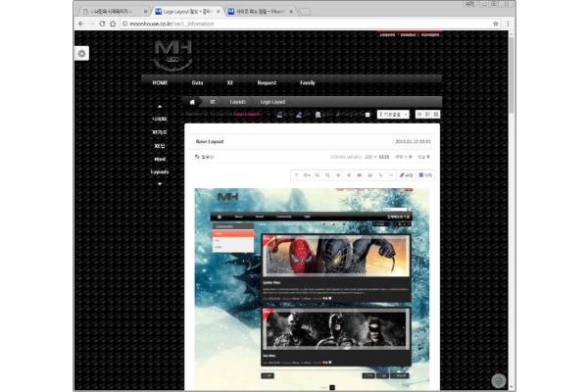This screenshot has height=392, width=588.
Task: Open the browser home page icon
Action: (113, 24)
